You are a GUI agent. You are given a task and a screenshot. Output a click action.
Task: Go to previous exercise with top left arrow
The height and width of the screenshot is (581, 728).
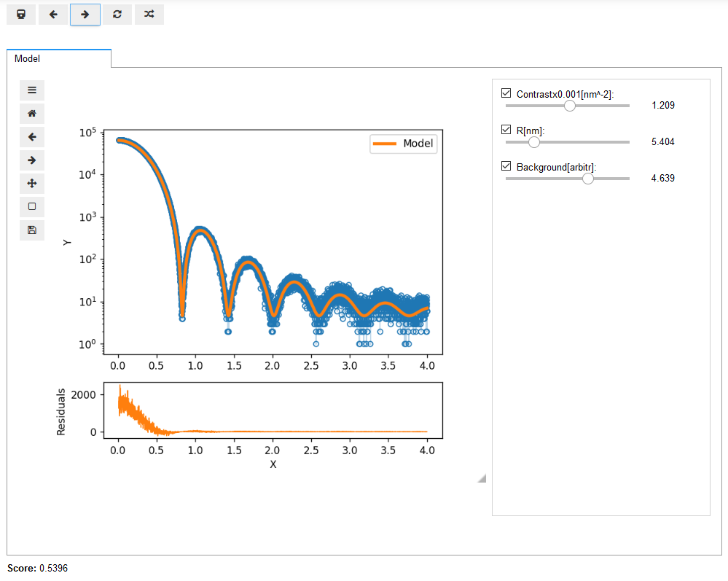pos(53,15)
